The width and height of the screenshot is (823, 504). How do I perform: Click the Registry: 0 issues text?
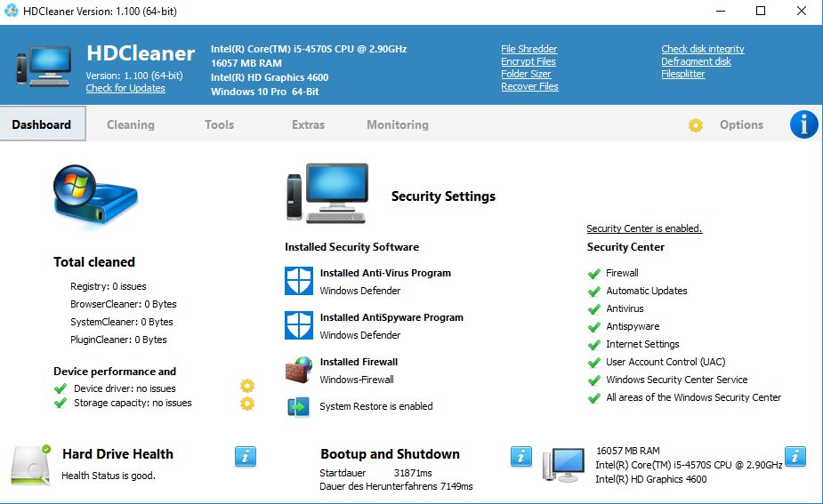tap(109, 286)
